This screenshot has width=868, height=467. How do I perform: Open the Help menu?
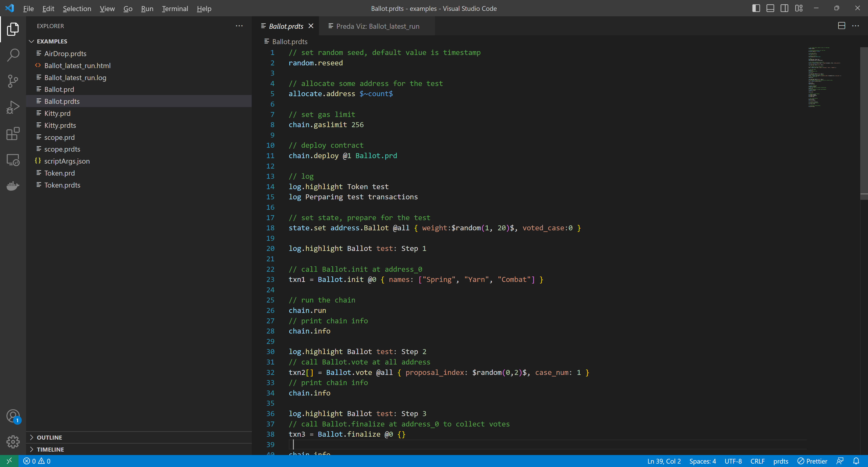[204, 8]
